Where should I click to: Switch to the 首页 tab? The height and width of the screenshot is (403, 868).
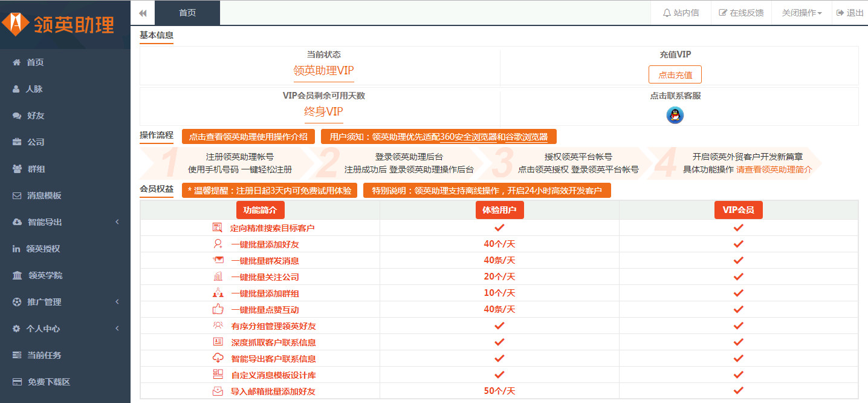pyautogui.click(x=187, y=13)
